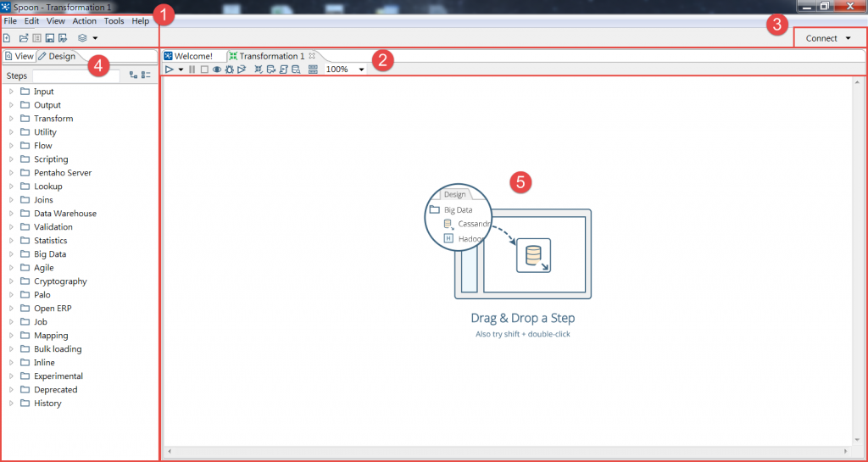The height and width of the screenshot is (462, 868).
Task: Open the run options dropdown arrow
Action: [181, 70]
